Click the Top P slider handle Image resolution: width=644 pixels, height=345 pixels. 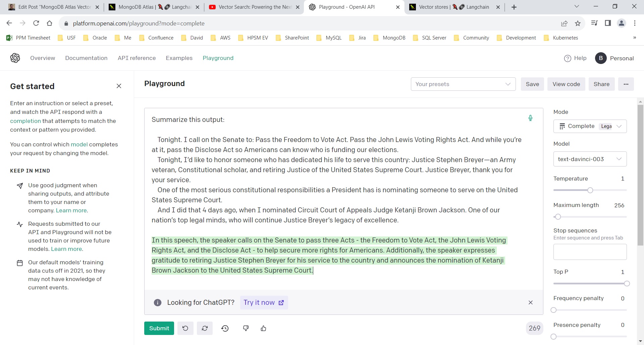(627, 284)
